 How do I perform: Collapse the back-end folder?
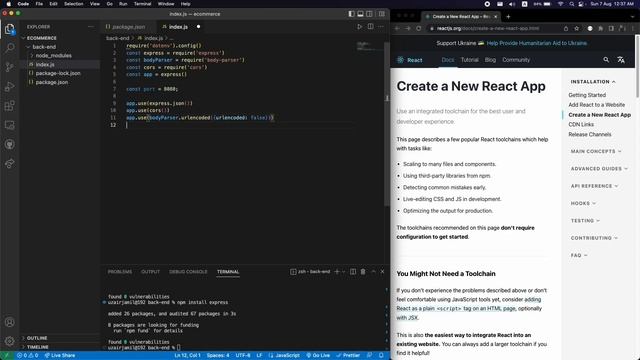click(28, 47)
